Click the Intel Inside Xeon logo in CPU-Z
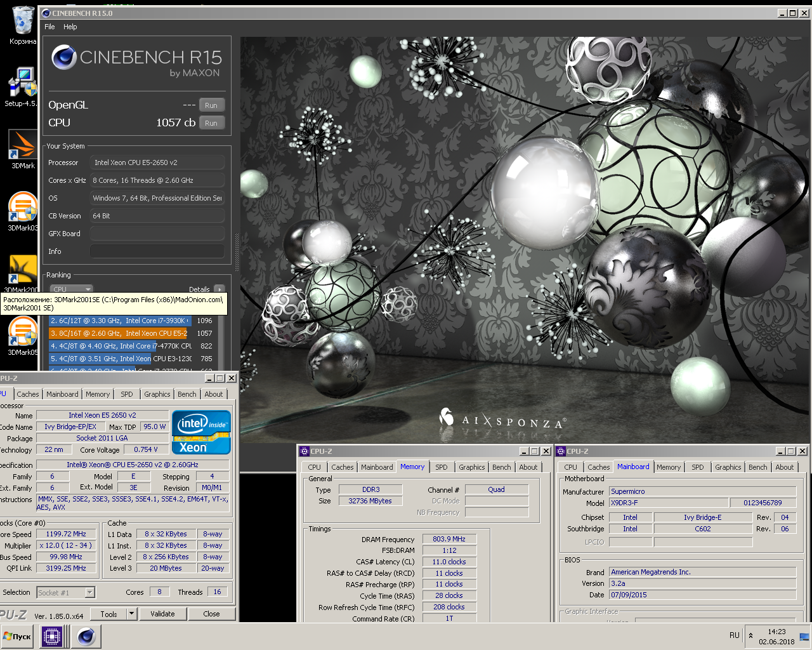 click(x=201, y=433)
